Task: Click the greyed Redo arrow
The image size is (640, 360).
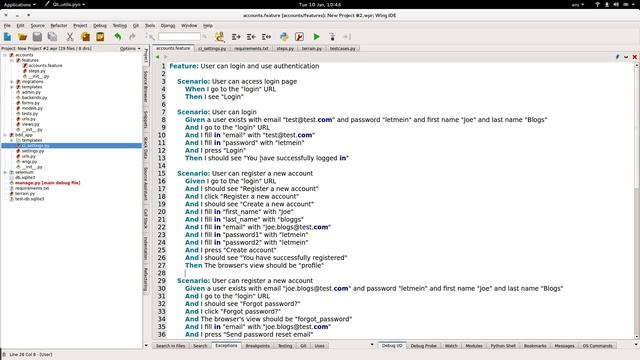Action: (132, 37)
